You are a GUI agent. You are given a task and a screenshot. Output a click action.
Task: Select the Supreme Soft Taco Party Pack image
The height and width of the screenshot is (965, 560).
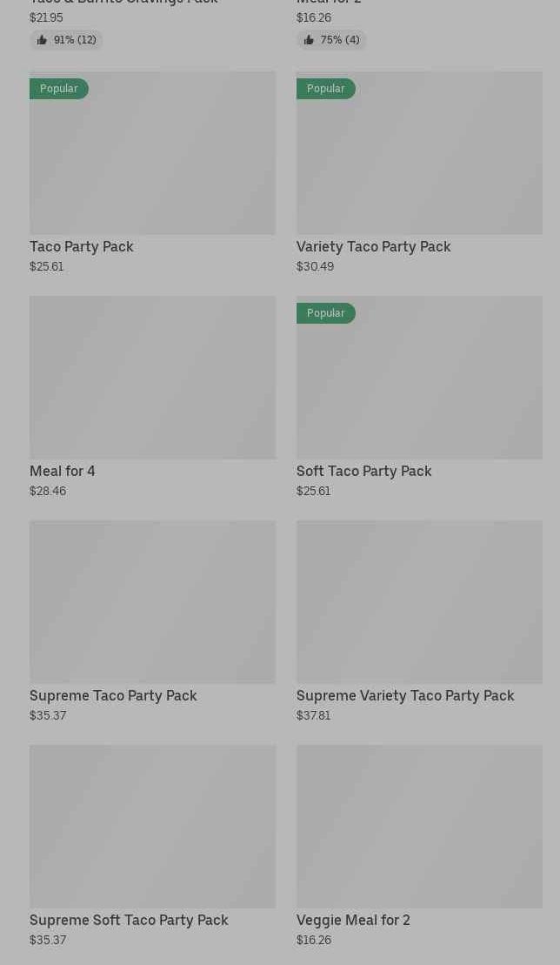[152, 827]
